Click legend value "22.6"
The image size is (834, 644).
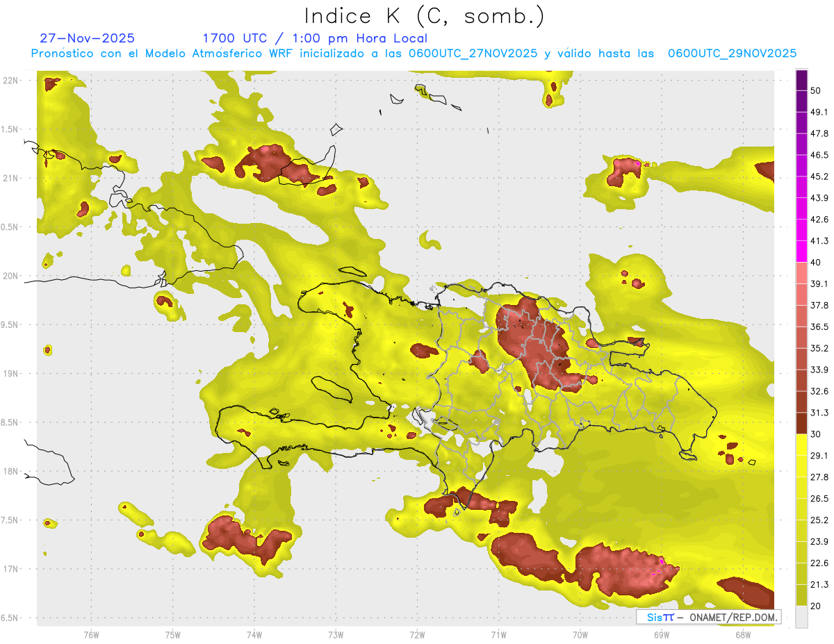coord(819,563)
